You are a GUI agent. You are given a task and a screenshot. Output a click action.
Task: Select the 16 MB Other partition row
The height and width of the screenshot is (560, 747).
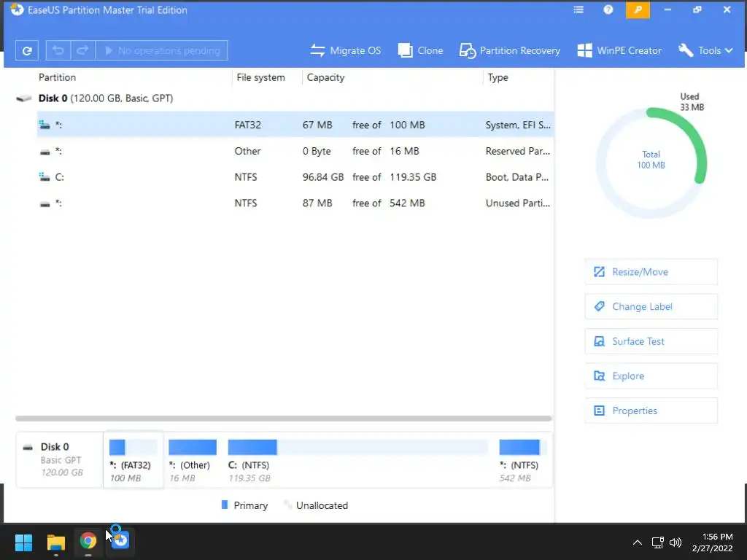(295, 151)
